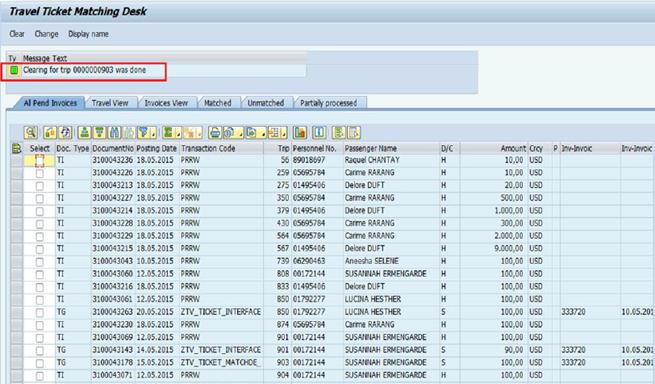Switch to the Travel View tab

pos(110,103)
